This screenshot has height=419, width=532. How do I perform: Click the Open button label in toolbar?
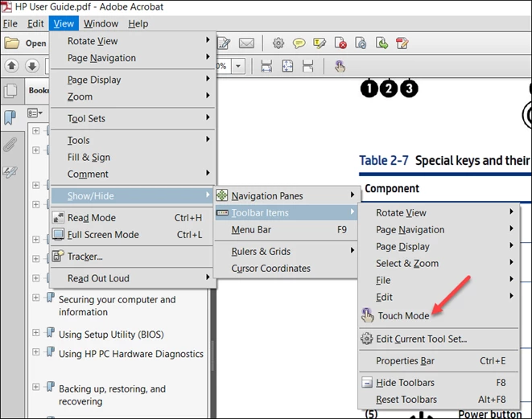click(36, 43)
